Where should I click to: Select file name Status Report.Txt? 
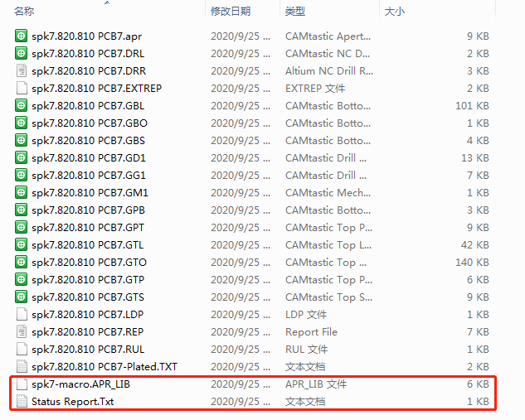pyautogui.click(x=73, y=402)
